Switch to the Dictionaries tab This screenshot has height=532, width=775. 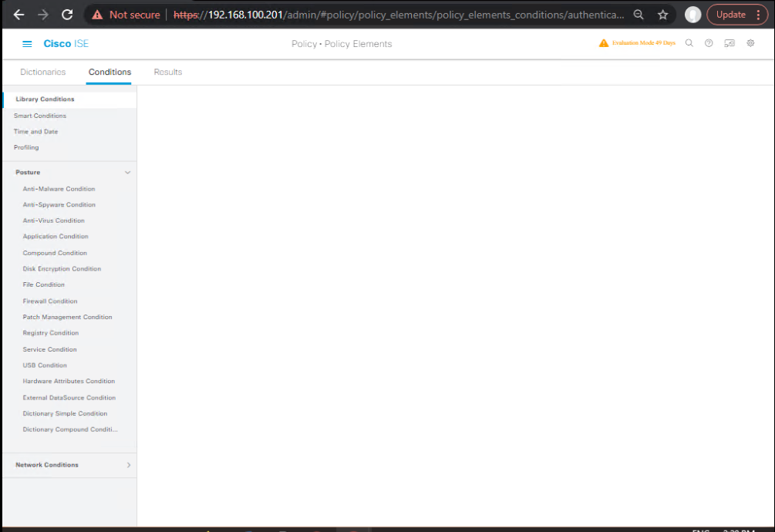(x=43, y=72)
